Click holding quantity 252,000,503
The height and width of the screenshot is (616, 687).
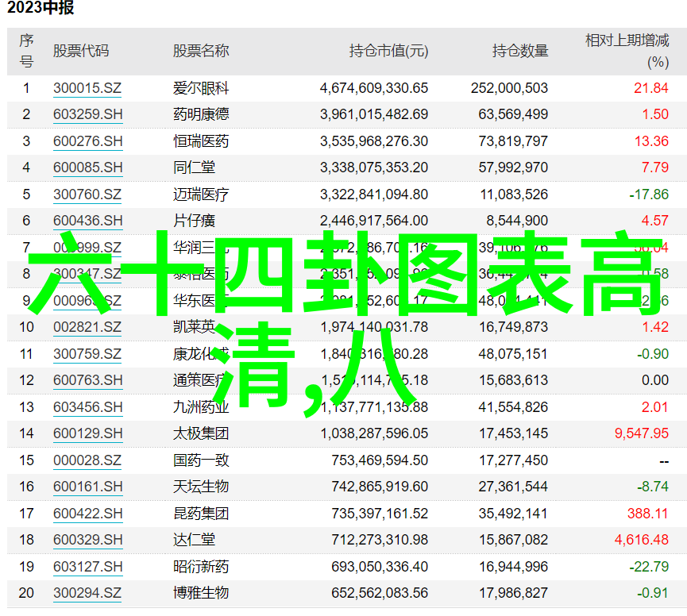pos(510,88)
